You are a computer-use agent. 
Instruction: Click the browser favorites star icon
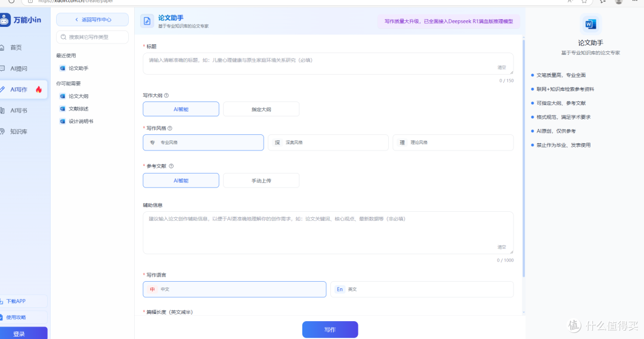(x=584, y=2)
